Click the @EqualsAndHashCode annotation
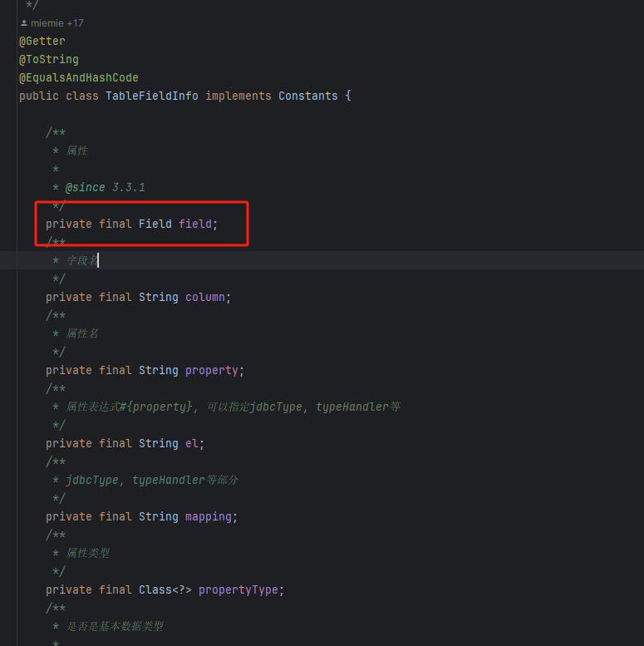Screen dimensions: 644x646 pyautogui.click(x=79, y=77)
